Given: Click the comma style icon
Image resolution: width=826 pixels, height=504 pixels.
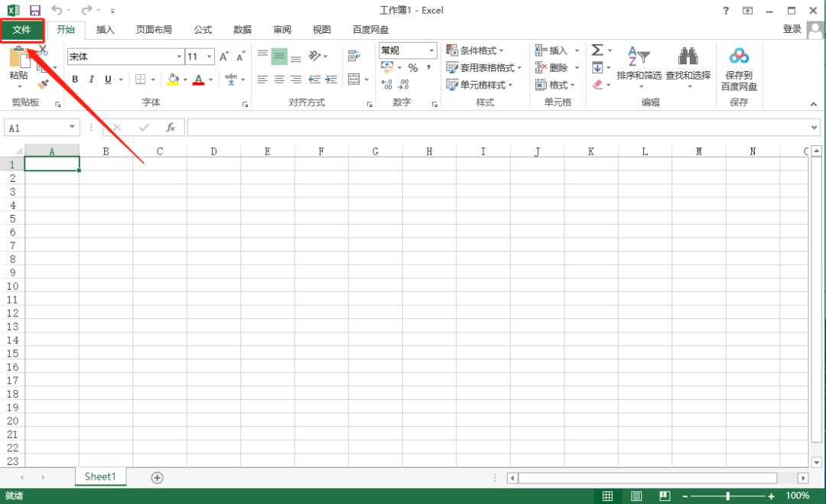Looking at the screenshot, I should click(428, 67).
